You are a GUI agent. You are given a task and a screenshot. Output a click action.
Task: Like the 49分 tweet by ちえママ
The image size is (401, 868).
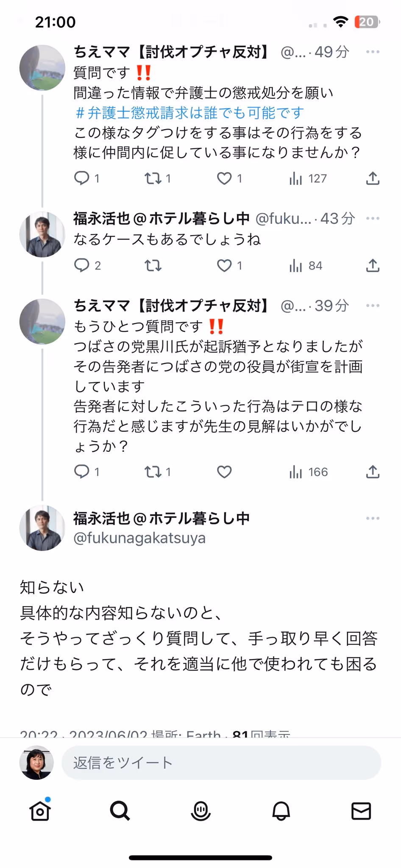coord(224,178)
